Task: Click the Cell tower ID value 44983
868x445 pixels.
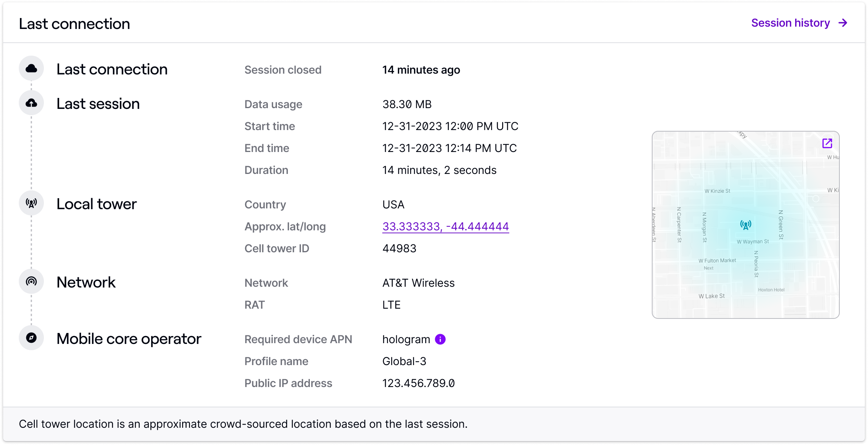Action: coord(400,248)
